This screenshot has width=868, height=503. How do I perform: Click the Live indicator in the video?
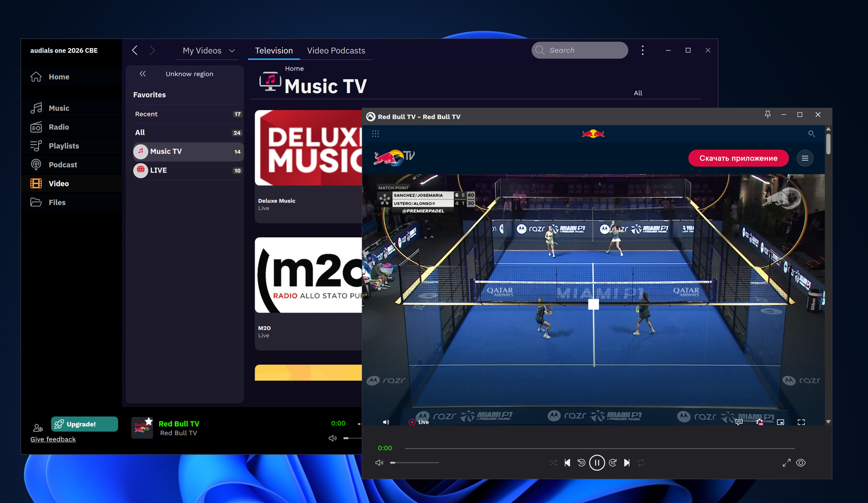419,422
